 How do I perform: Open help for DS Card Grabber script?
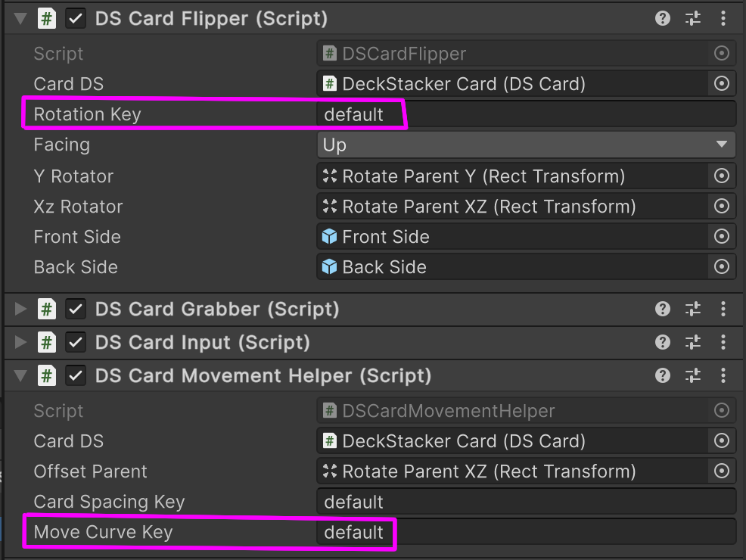662,310
